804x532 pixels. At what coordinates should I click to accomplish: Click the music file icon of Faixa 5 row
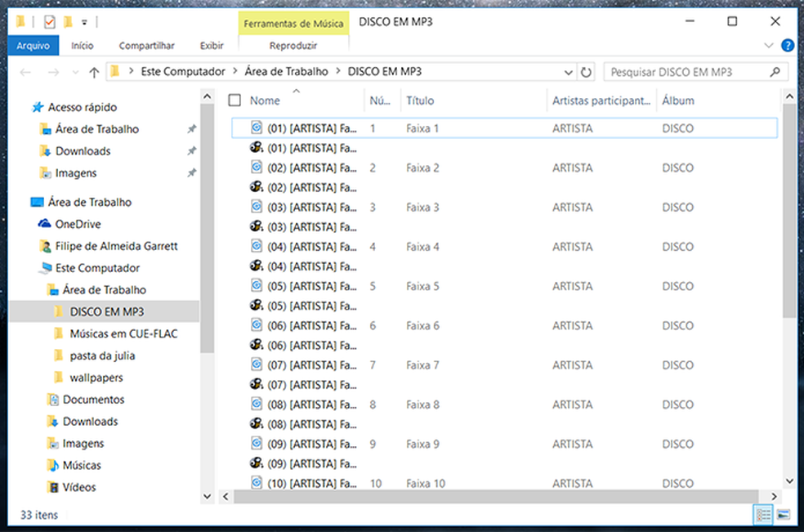257,286
